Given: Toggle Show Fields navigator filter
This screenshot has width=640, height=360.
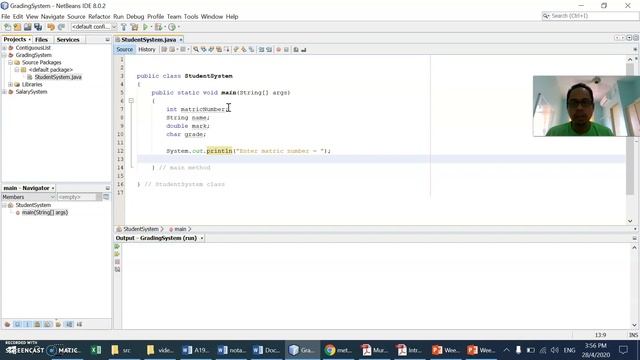Looking at the screenshot, I should pos(17,324).
